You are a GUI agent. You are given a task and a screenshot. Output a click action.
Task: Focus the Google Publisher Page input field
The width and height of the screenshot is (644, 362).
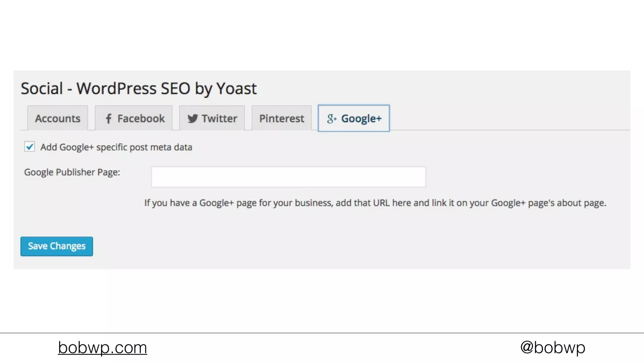[x=288, y=177]
